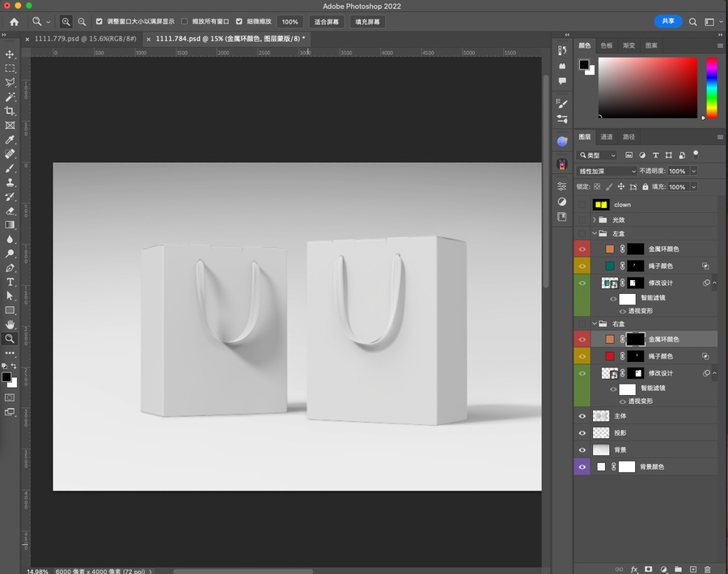Select the Healing Brush tool
This screenshot has width=728, height=574.
10,154
